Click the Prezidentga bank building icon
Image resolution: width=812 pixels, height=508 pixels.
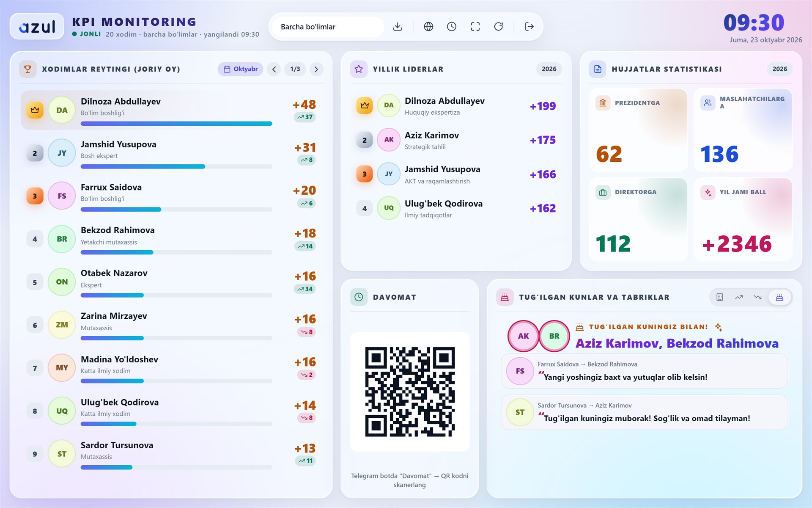[x=603, y=103]
